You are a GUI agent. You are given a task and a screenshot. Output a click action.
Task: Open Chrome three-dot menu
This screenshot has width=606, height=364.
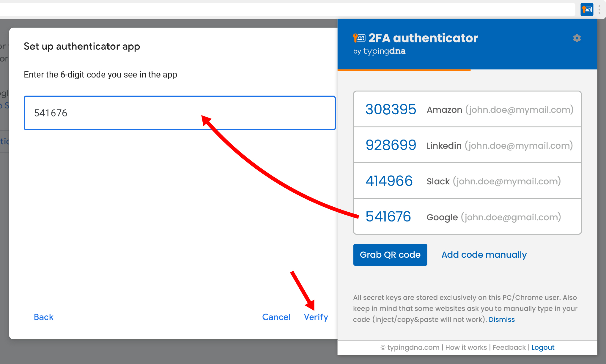tap(599, 10)
